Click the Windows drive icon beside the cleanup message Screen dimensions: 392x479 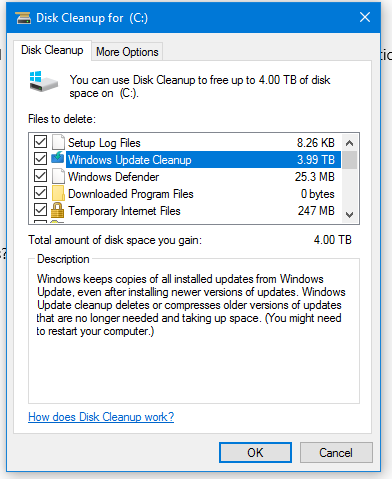tap(44, 81)
